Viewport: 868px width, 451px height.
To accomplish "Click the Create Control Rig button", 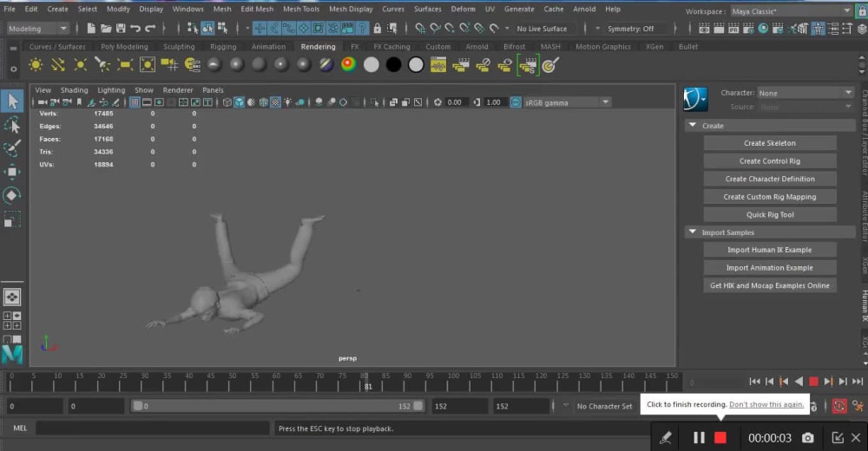I will (x=770, y=161).
